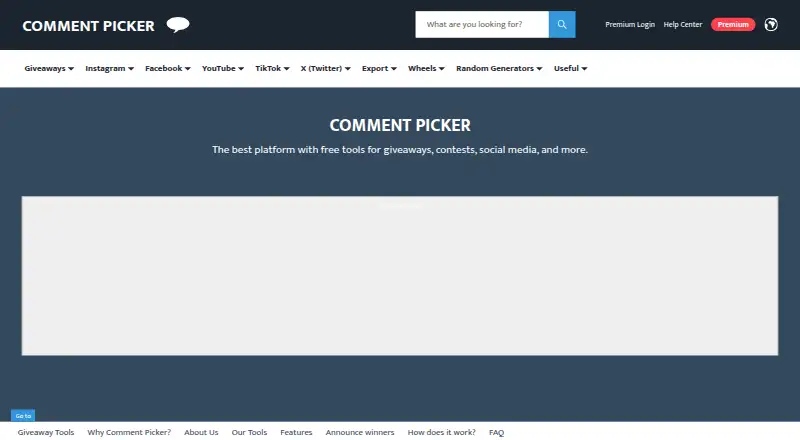Screen dimensions: 800x440
Task: Go to the Help Center link
Action: (x=683, y=25)
